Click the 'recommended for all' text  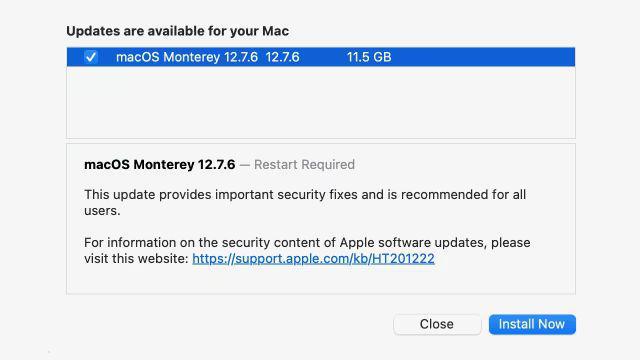click(x=463, y=195)
